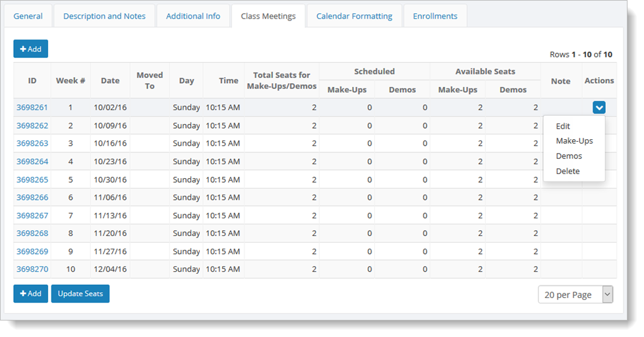
Task: Select the Class Meetings tab
Action: [x=268, y=16]
